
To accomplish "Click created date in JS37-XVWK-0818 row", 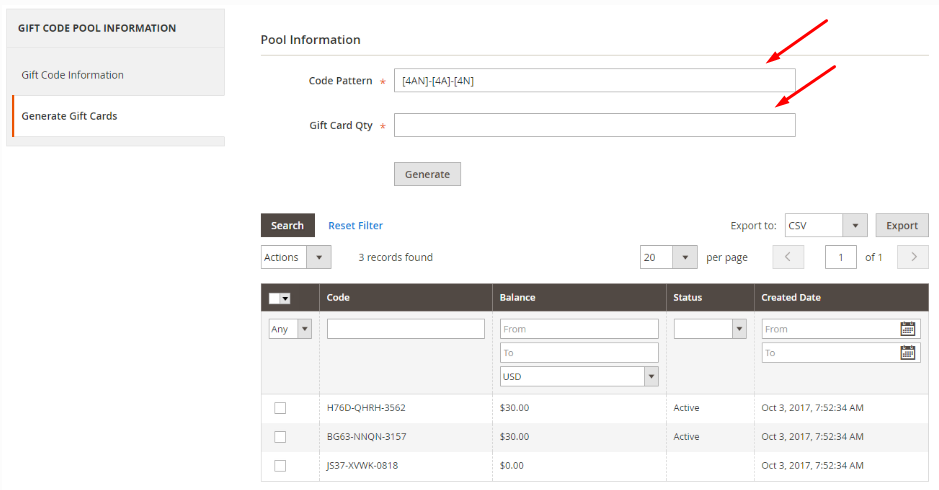I will tap(812, 465).
